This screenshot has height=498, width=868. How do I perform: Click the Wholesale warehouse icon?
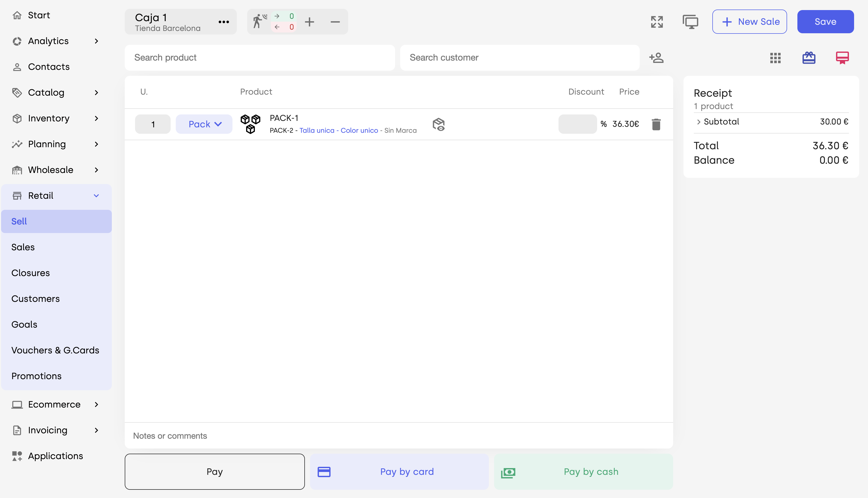17,170
